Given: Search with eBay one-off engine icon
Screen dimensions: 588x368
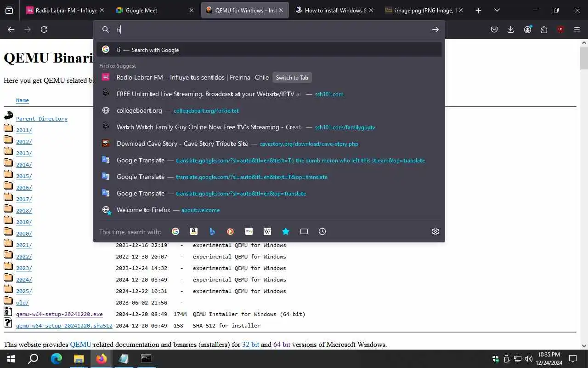Looking at the screenshot, I should [249, 231].
